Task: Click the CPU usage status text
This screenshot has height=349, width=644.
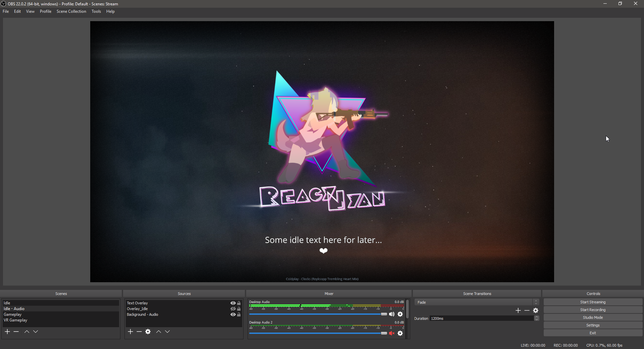Action: point(604,345)
